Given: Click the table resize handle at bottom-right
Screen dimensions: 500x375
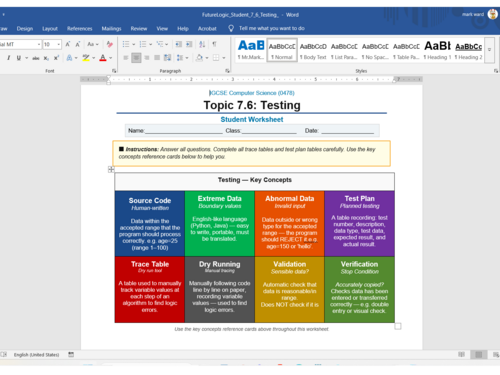Looking at the screenshot, I should pos(398,326).
